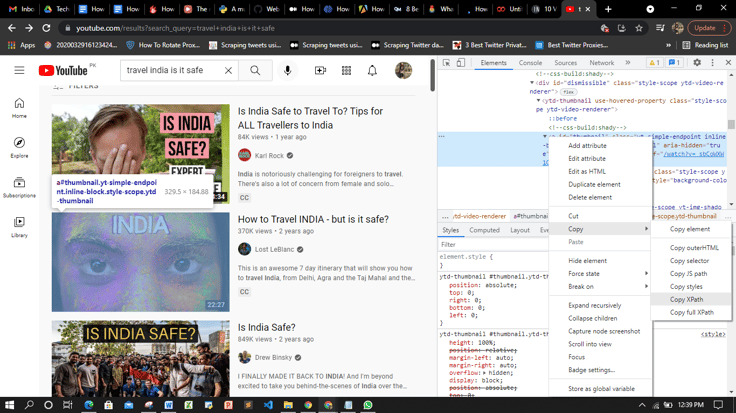Go to Explore in the sidebar
This screenshot has width=736, height=413.
point(19,147)
